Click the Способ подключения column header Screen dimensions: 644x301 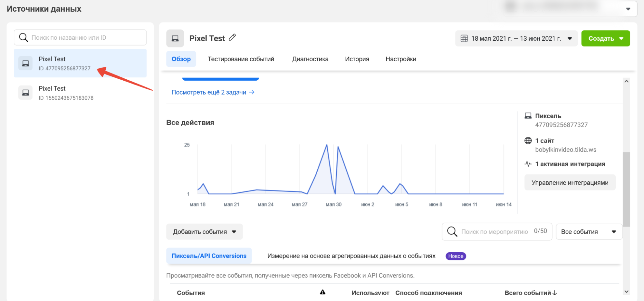click(x=428, y=293)
